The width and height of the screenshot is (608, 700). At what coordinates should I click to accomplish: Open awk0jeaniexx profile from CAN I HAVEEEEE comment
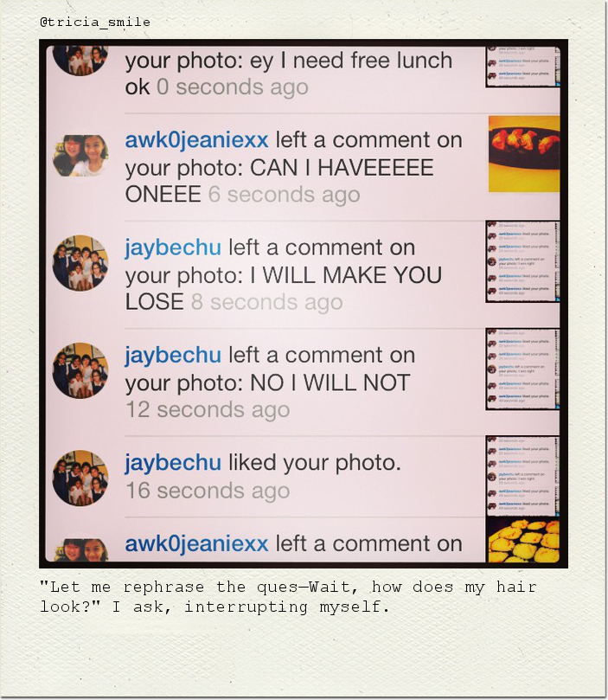pyautogui.click(x=196, y=141)
